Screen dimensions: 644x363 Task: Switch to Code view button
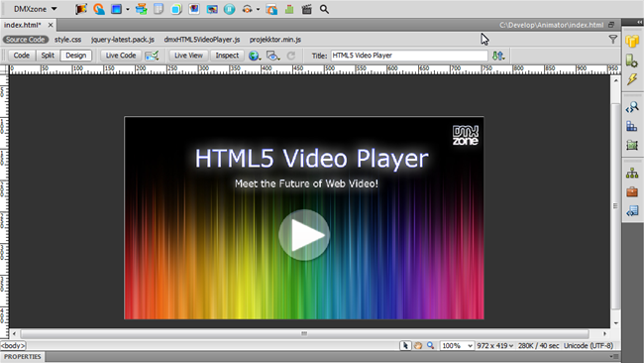22,56
